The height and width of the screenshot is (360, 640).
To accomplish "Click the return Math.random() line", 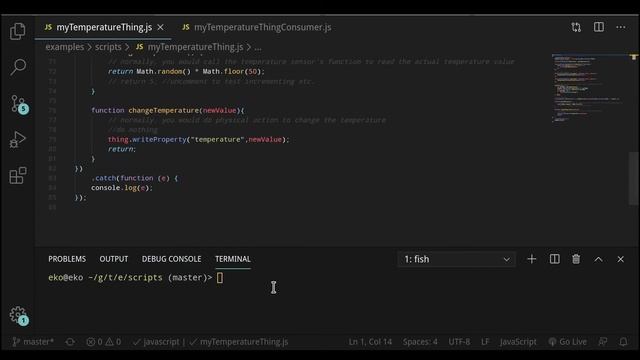I will click(x=186, y=71).
